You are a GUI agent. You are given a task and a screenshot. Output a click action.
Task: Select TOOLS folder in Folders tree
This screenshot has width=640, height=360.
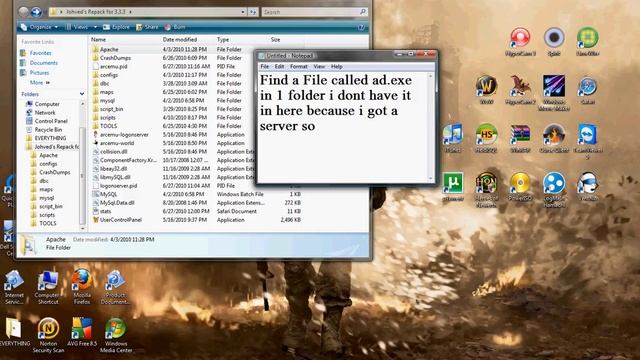[43, 223]
